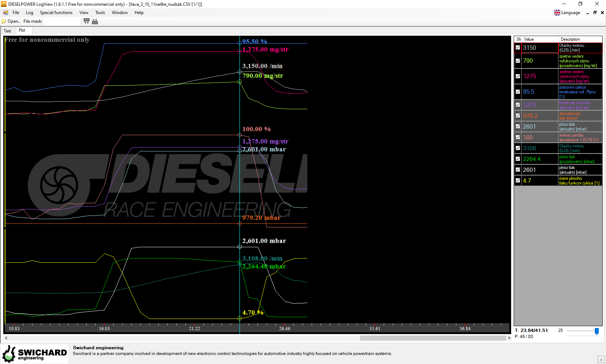Open the Special functions menu
This screenshot has width=606, height=364.
point(56,13)
